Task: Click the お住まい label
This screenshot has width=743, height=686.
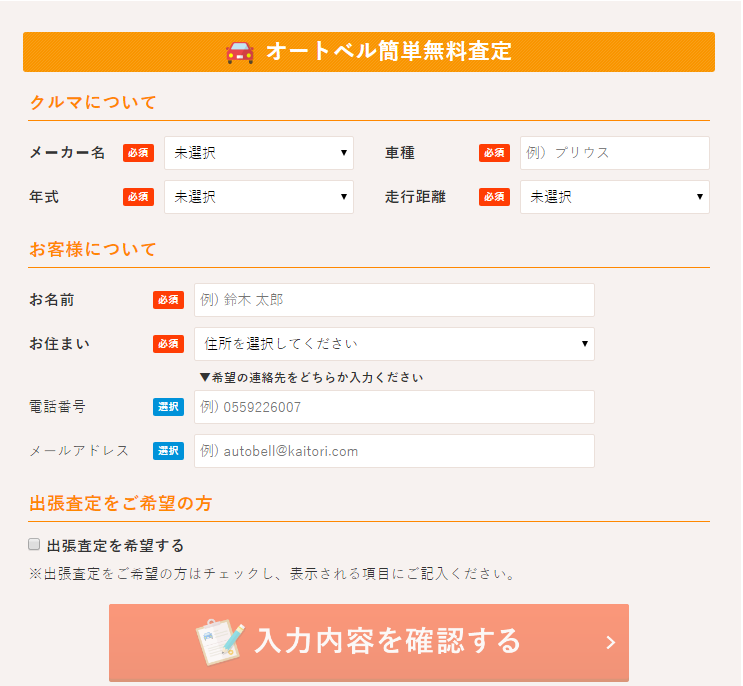Action: pyautogui.click(x=59, y=344)
